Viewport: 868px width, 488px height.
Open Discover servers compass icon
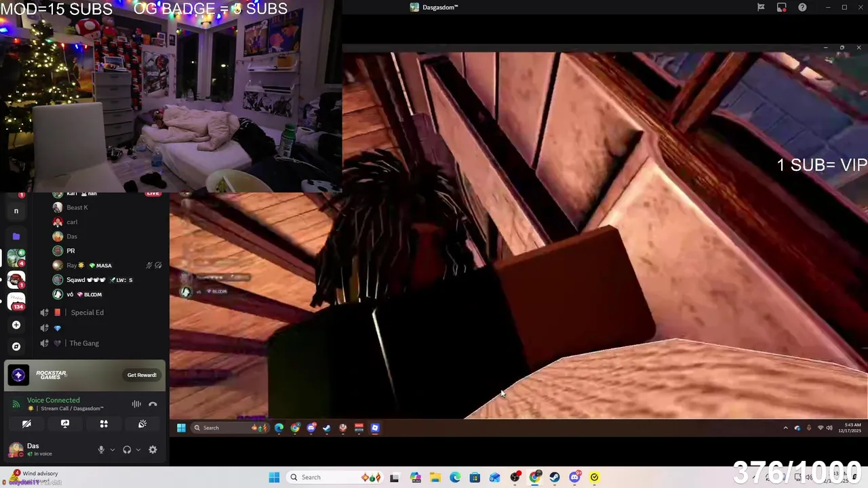click(16, 346)
